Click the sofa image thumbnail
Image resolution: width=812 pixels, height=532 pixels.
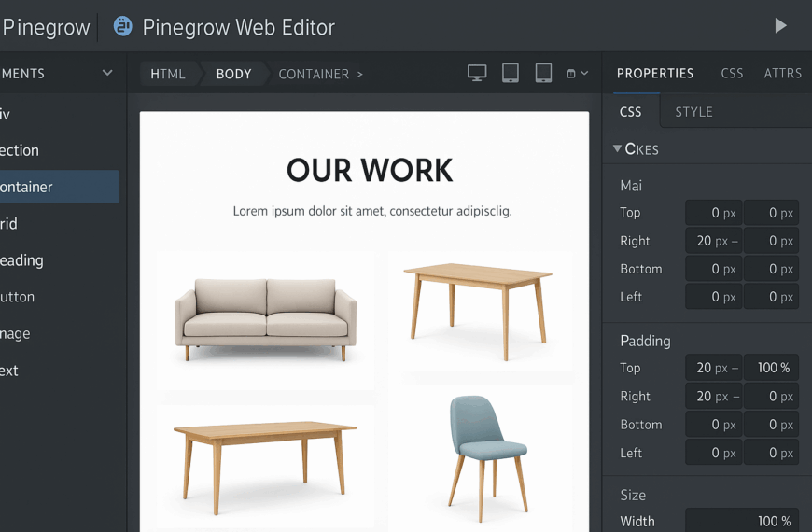point(265,320)
